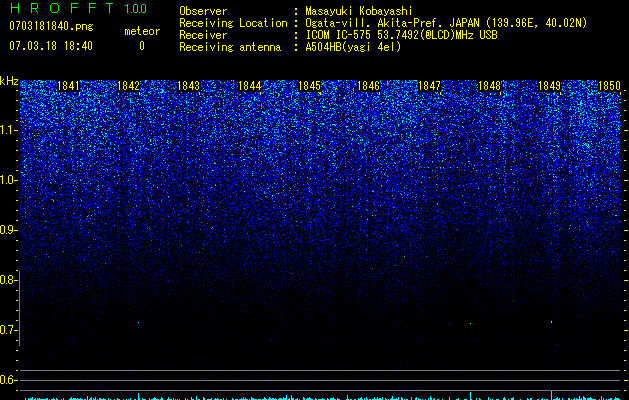Click the 1845 time marker
This screenshot has height=400, width=629.
(x=310, y=86)
